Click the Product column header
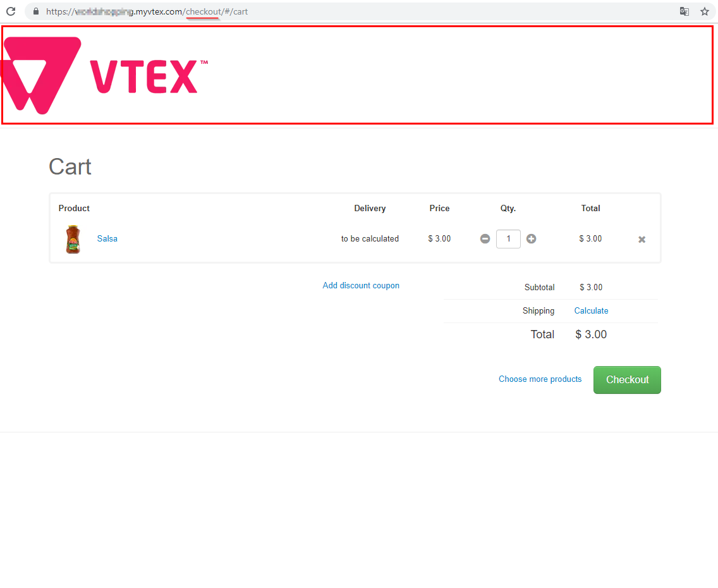Image resolution: width=718 pixels, height=588 pixels. (74, 209)
